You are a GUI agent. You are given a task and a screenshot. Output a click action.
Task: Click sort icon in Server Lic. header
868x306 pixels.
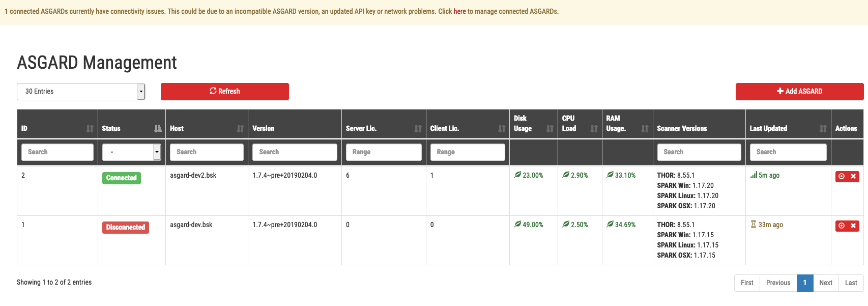418,128
